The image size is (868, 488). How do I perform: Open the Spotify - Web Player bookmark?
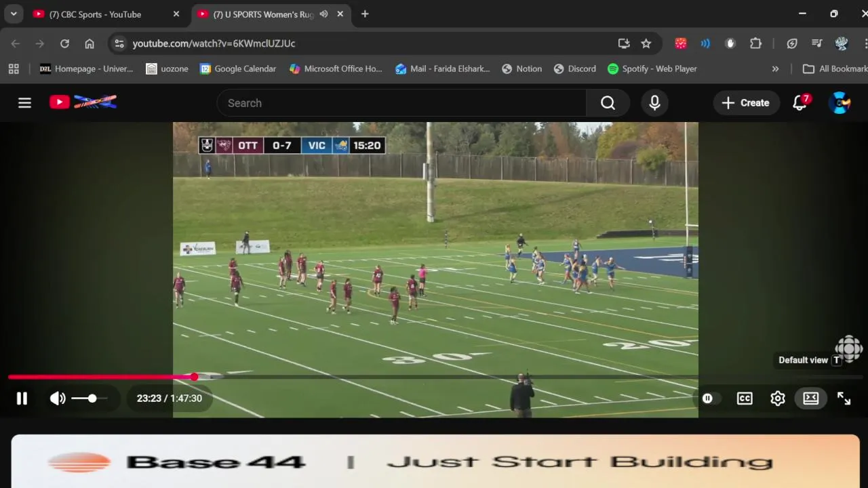coord(652,68)
